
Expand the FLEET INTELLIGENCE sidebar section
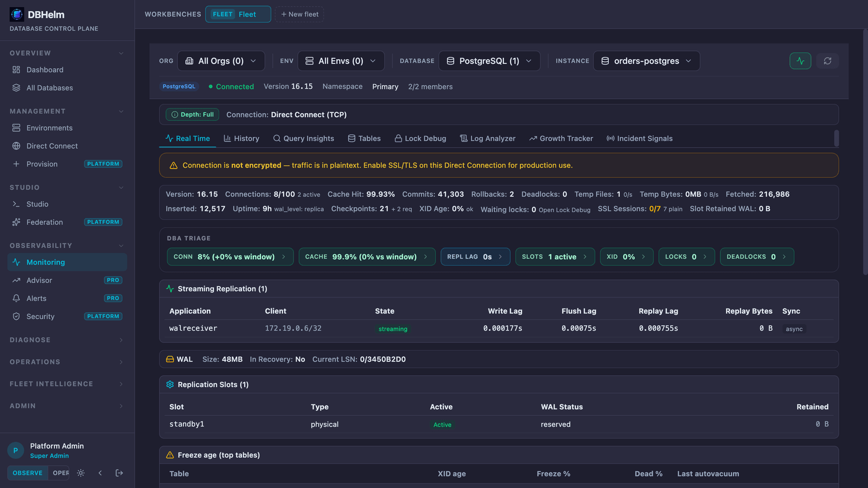pos(67,384)
